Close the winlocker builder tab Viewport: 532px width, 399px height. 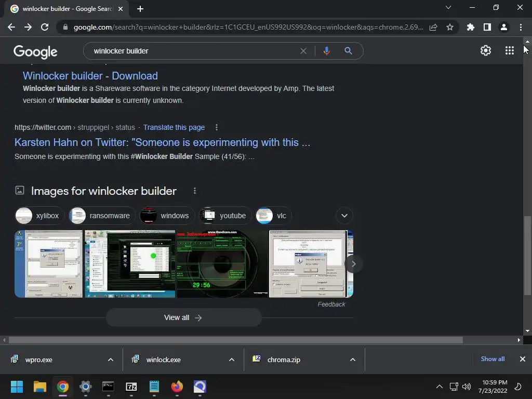[121, 9]
